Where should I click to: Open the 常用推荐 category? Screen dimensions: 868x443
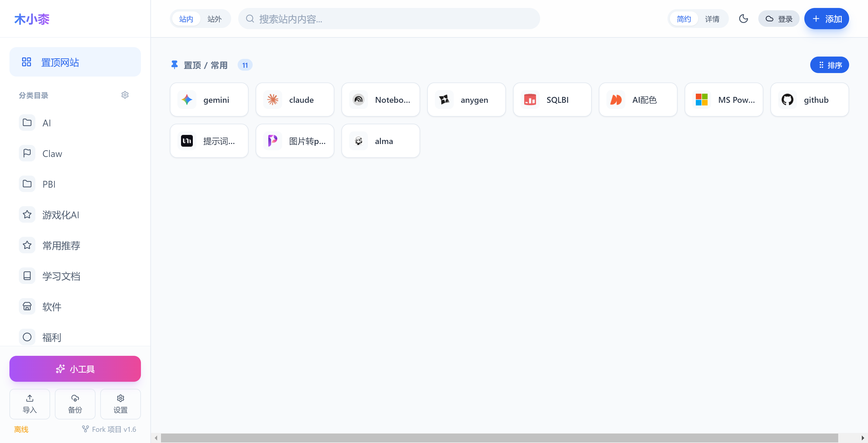[x=75, y=245]
